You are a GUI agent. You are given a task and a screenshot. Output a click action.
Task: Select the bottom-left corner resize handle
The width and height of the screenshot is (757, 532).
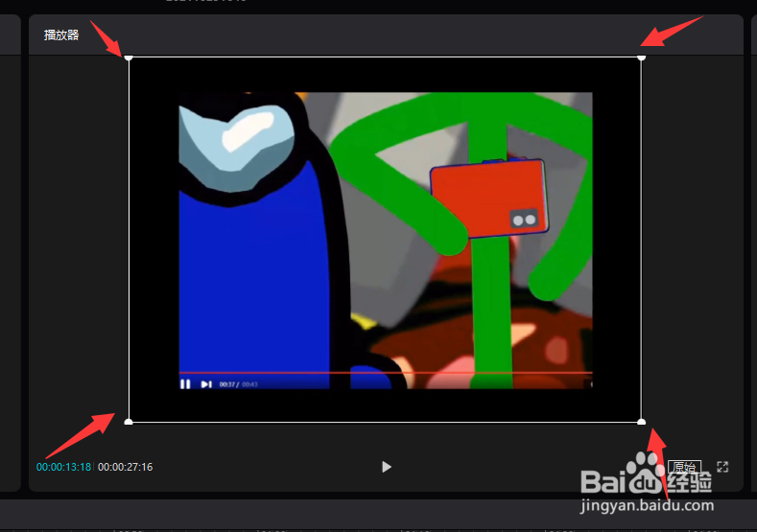point(129,422)
